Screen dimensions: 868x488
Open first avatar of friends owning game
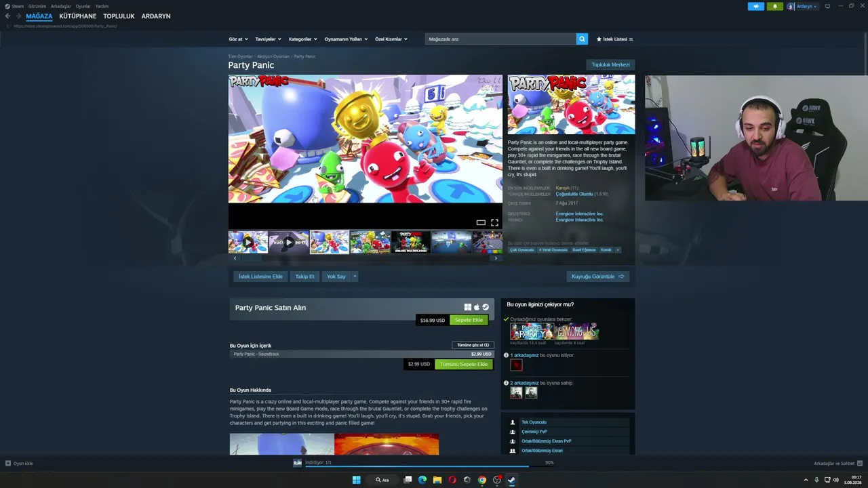516,392
